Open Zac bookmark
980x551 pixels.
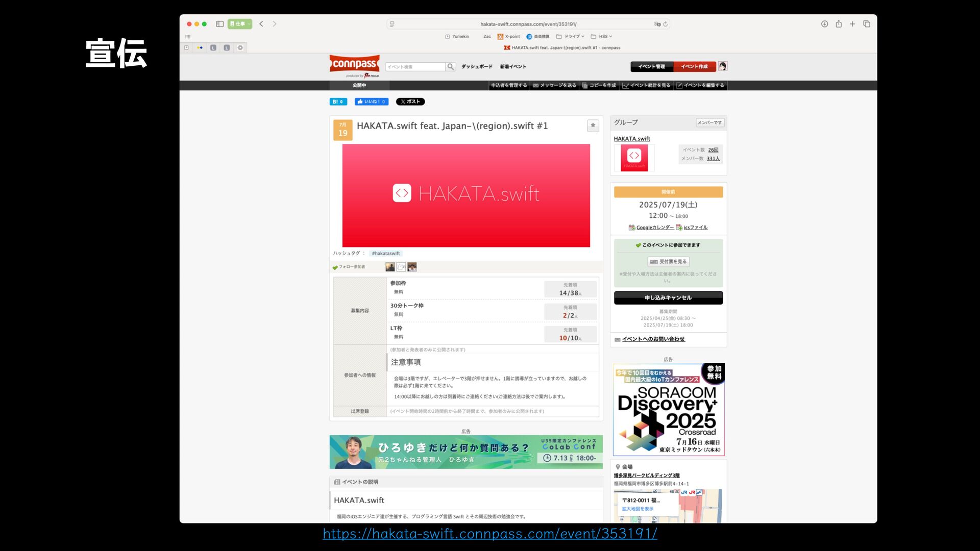pos(487,37)
